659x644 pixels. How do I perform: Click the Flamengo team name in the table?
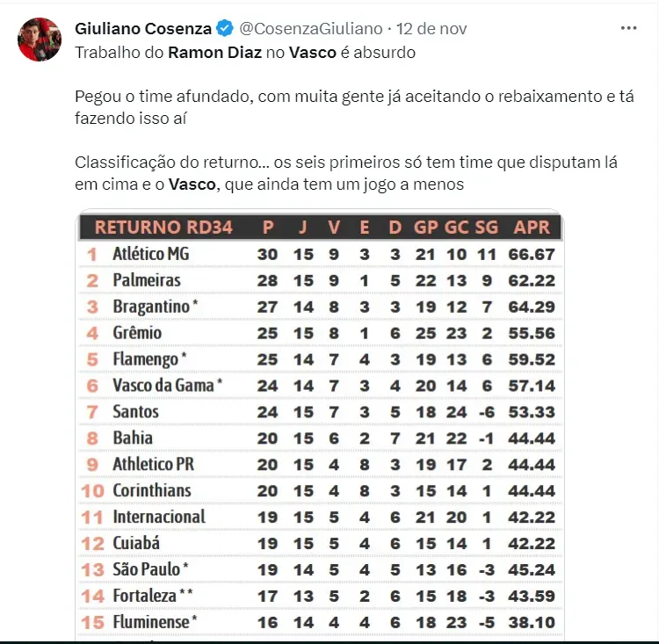[x=146, y=358]
